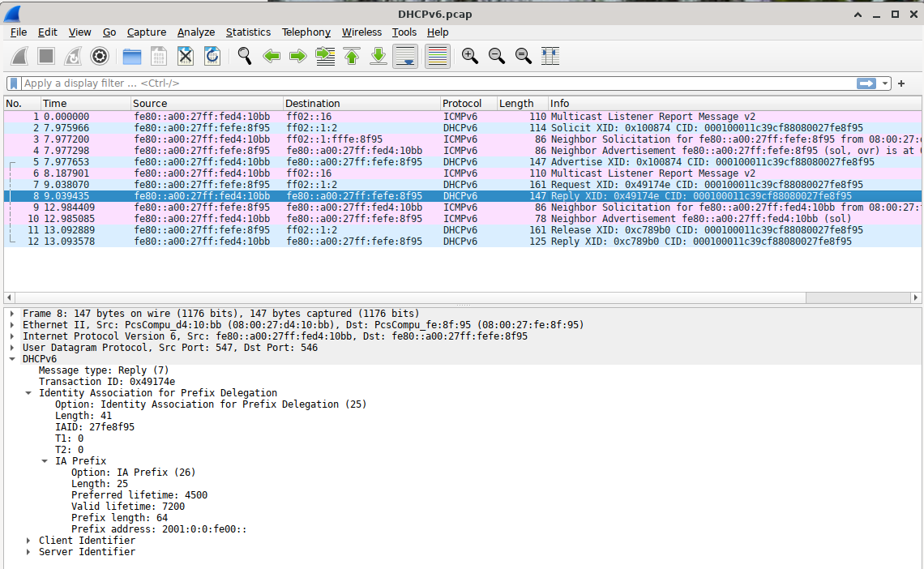Expand the Server Identifier section
Screen dimensions: 924x569
[28, 551]
